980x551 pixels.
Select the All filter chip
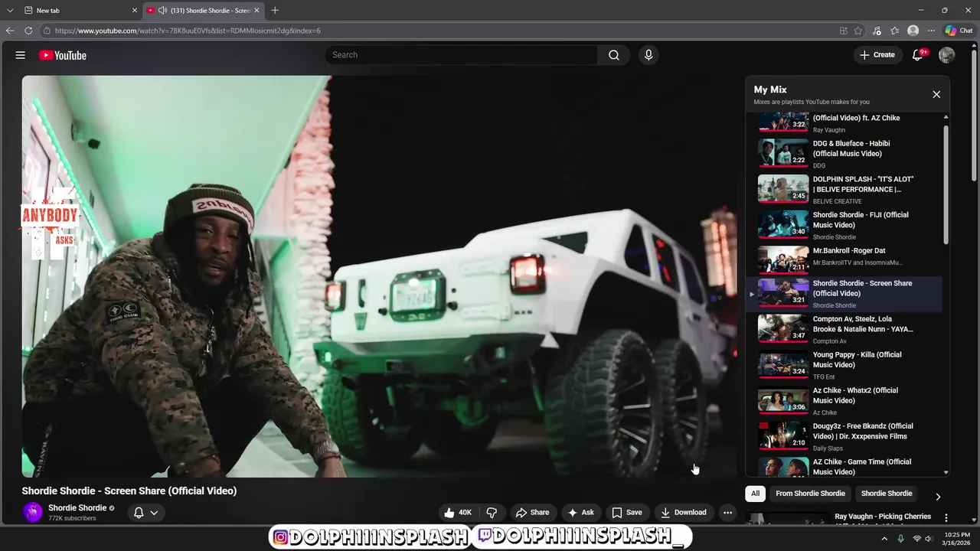click(x=755, y=494)
